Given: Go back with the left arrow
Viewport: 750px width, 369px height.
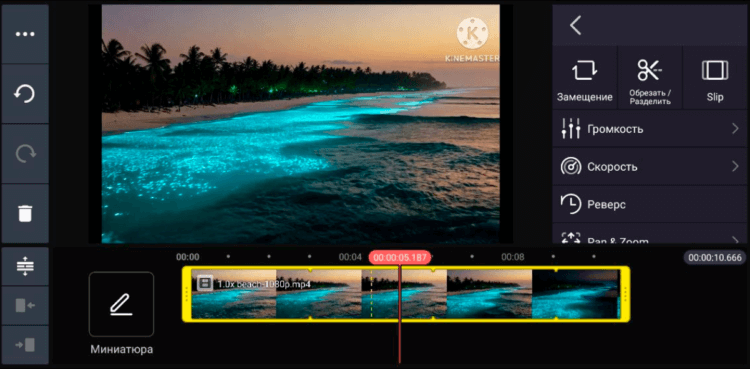Looking at the screenshot, I should (x=575, y=25).
